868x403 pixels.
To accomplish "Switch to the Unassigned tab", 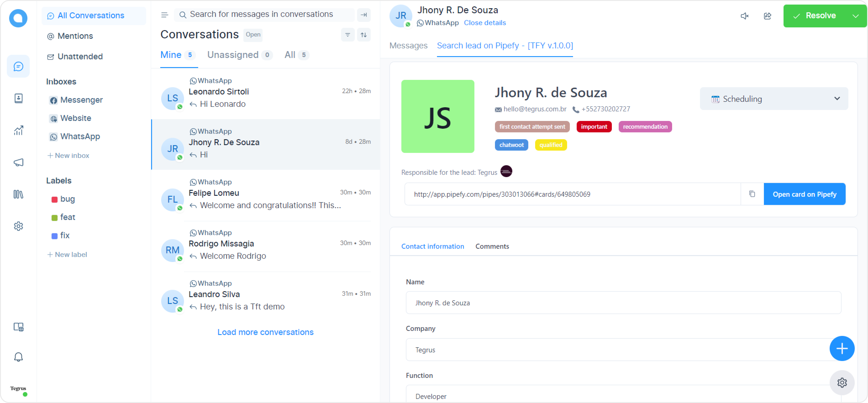I will point(240,55).
